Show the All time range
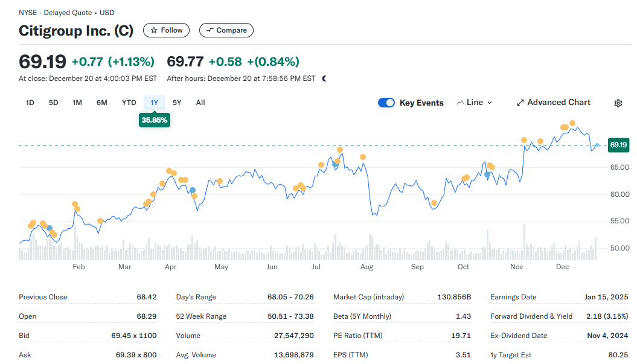Screen dimensions: 637x364 (x=200, y=103)
